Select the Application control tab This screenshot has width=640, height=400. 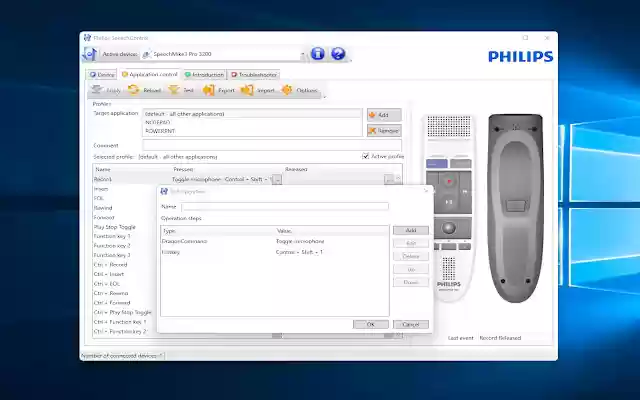tap(150, 74)
